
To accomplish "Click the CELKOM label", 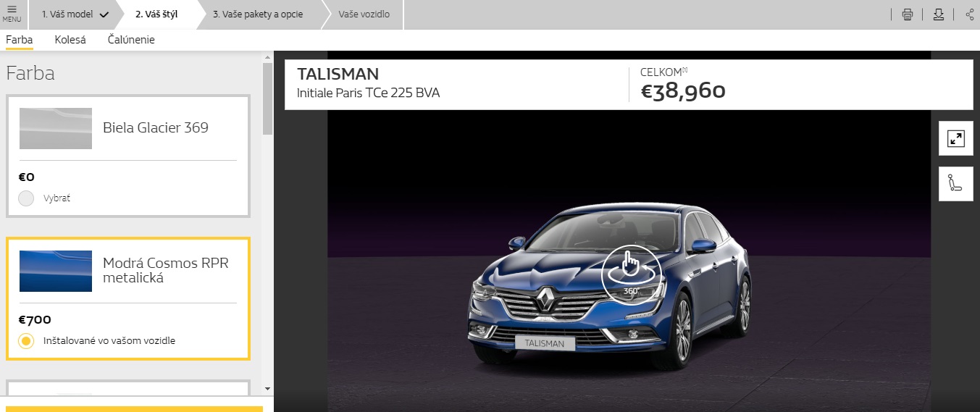I will [661, 72].
